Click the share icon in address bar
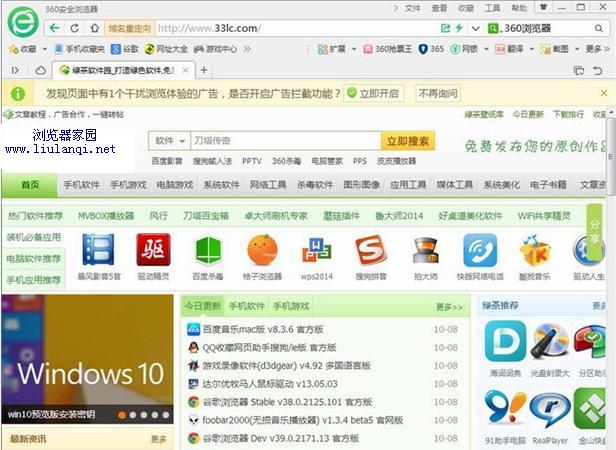 [x=446, y=28]
